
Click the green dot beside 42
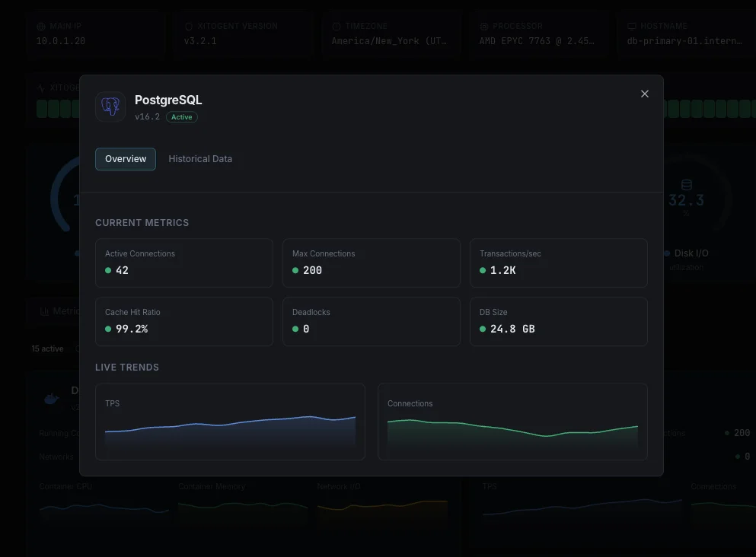click(108, 270)
